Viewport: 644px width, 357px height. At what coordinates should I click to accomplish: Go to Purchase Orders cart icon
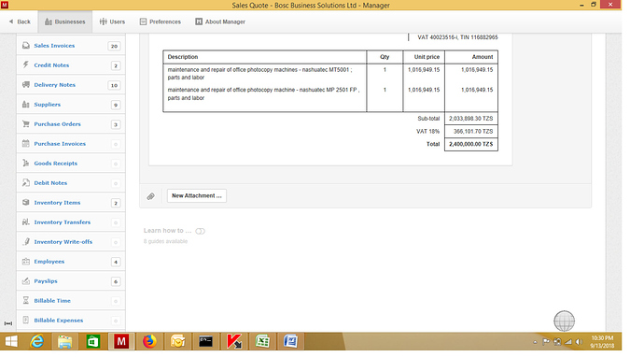point(26,123)
